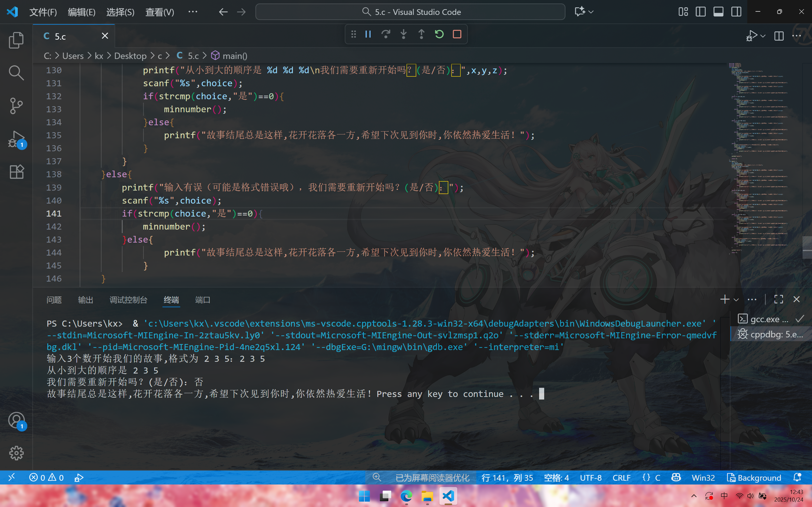Toggle the bottom panel layout button
This screenshot has width=812, height=507.
[x=718, y=12]
